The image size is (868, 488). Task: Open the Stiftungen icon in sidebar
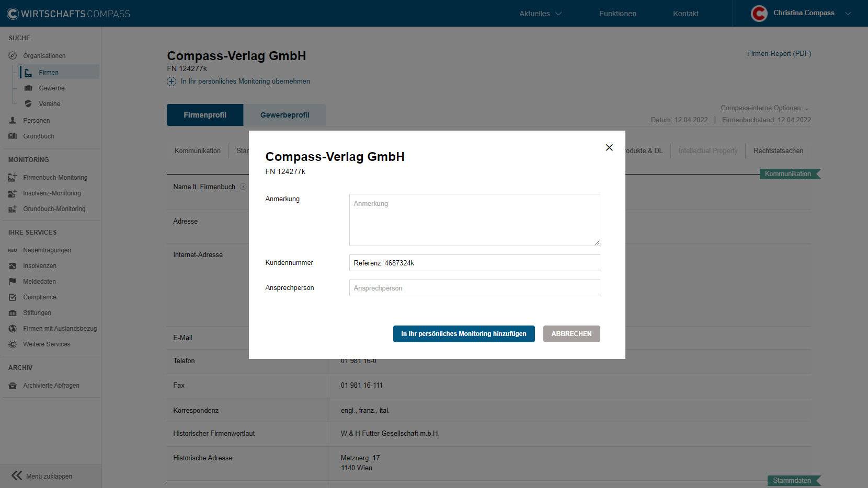point(13,313)
